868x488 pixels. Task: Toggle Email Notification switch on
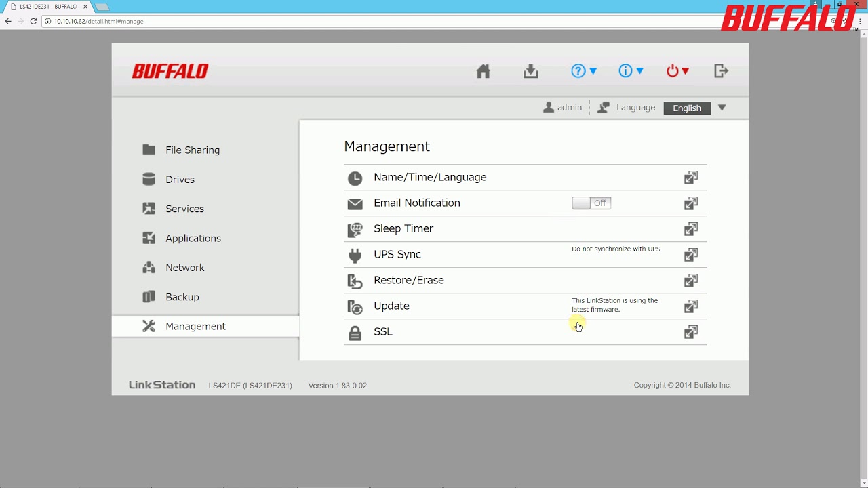[591, 203]
